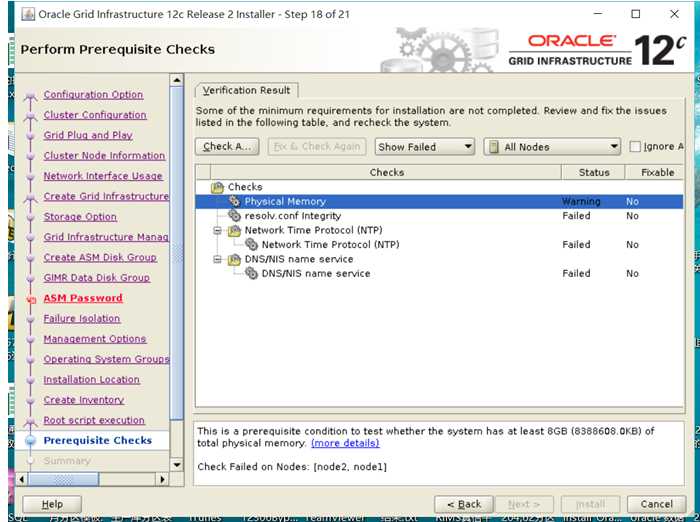Image resolution: width=700 pixels, height=522 pixels.
Task: Click the gear icon beside Physical Memory
Action: [x=234, y=201]
